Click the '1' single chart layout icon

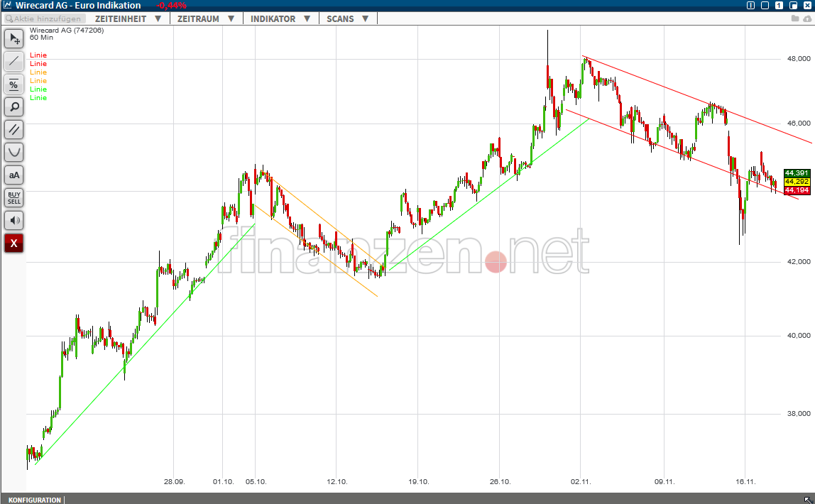click(779, 5)
